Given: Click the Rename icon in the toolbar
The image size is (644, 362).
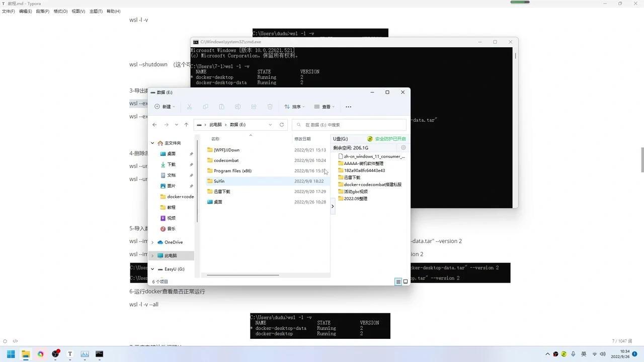Looking at the screenshot, I should click(x=237, y=107).
